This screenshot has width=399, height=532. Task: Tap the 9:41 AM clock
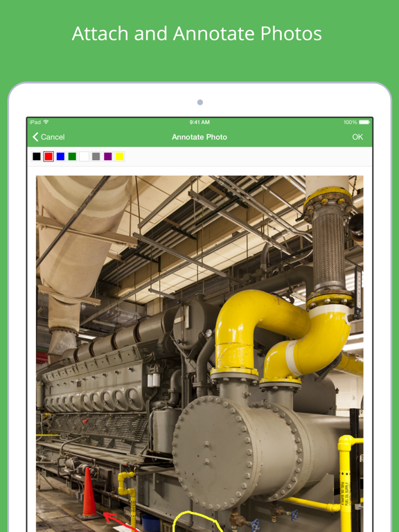[199, 122]
